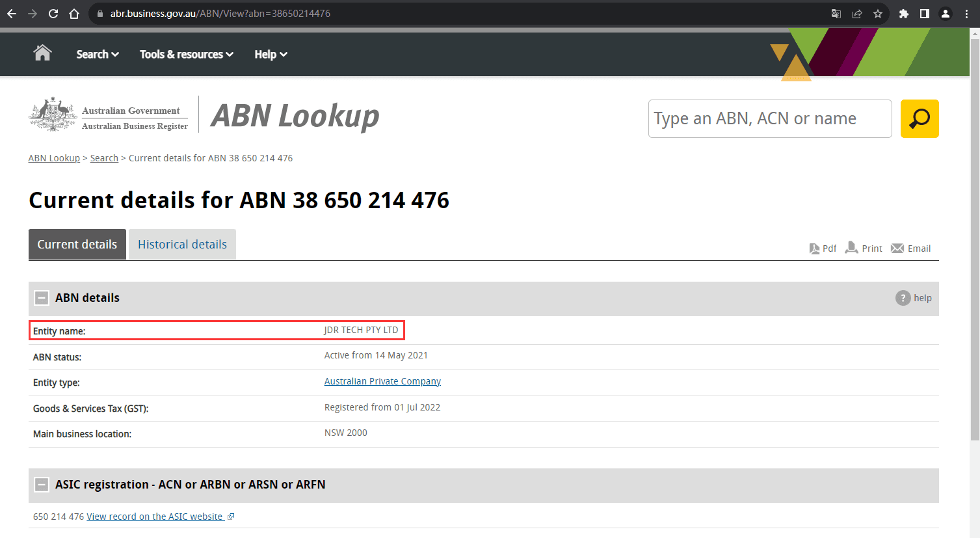Reload the page with the refresh icon
This screenshot has width=980, height=538.
coord(53,14)
